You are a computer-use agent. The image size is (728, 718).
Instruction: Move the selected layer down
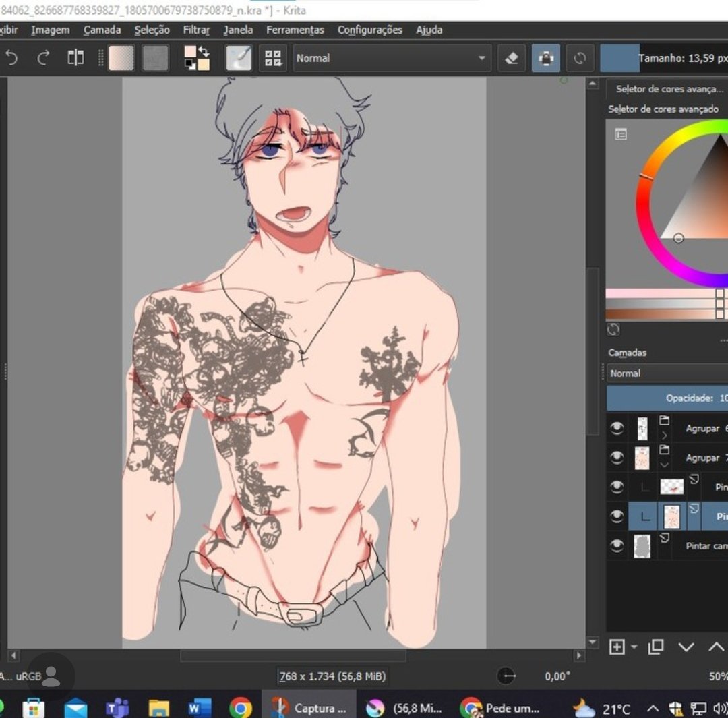(x=686, y=647)
